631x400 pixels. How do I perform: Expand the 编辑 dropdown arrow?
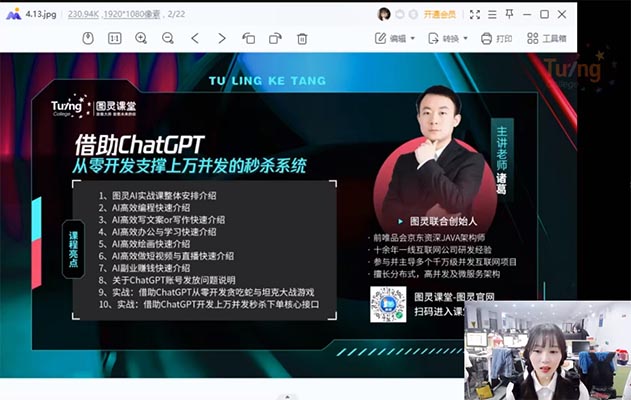coord(412,39)
